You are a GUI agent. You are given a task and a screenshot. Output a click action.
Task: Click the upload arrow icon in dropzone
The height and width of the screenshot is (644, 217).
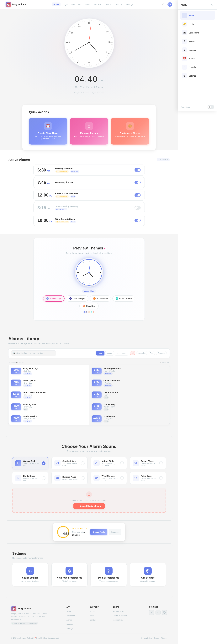[89, 494]
